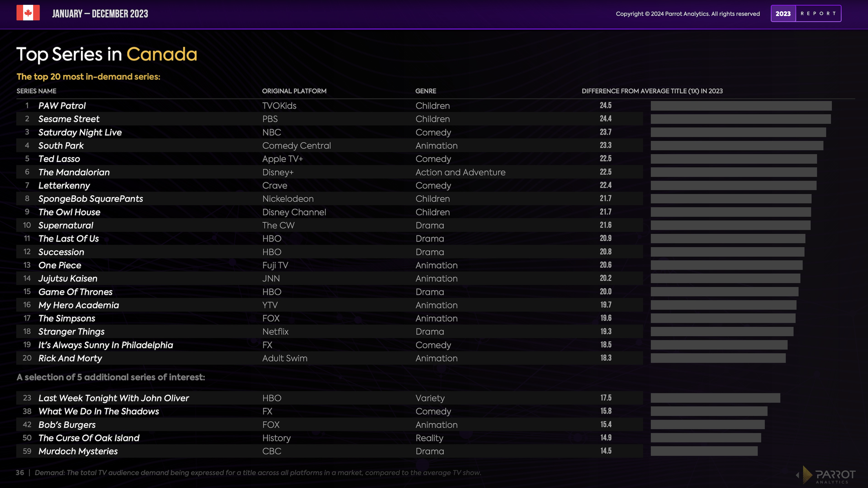Select The Mandalorian series name
This screenshot has width=868, height=488.
74,172
